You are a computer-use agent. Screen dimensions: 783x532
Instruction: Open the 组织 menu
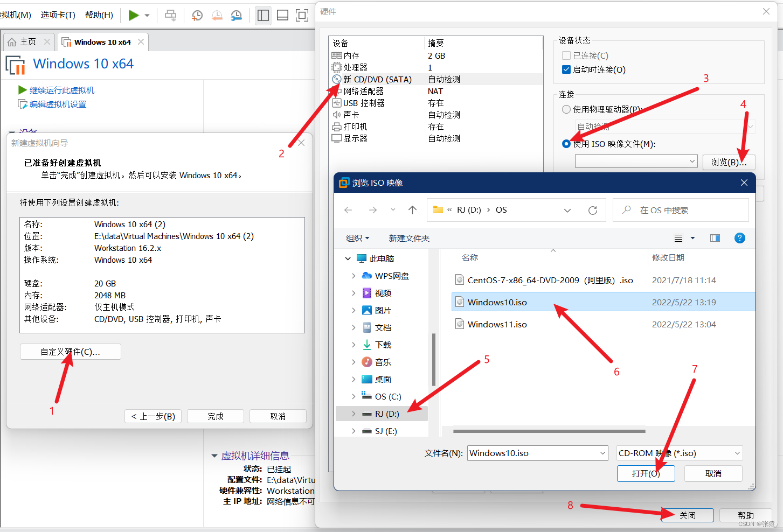tap(358, 238)
